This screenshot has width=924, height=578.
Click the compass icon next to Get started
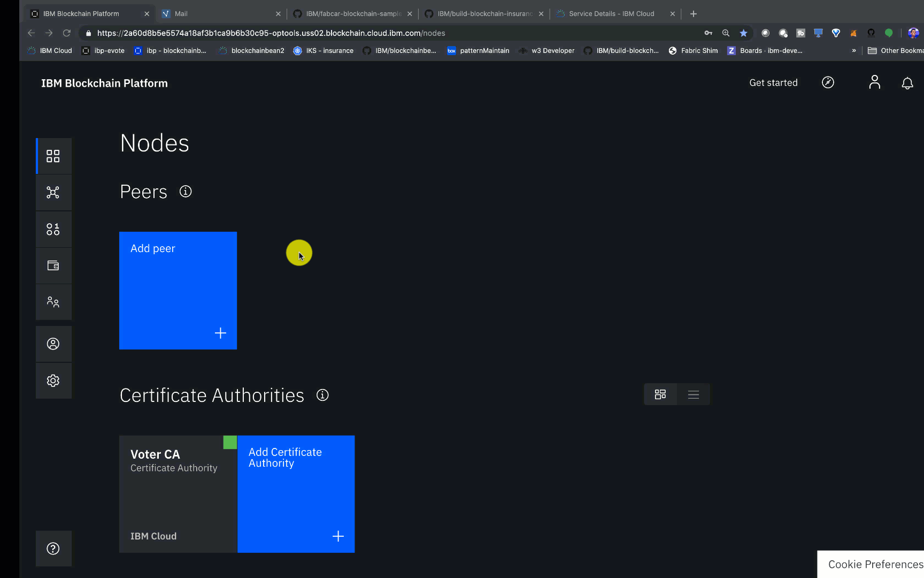[x=828, y=82]
